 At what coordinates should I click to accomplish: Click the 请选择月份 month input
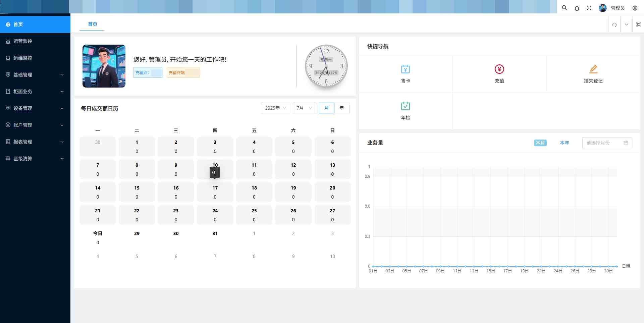coord(607,143)
